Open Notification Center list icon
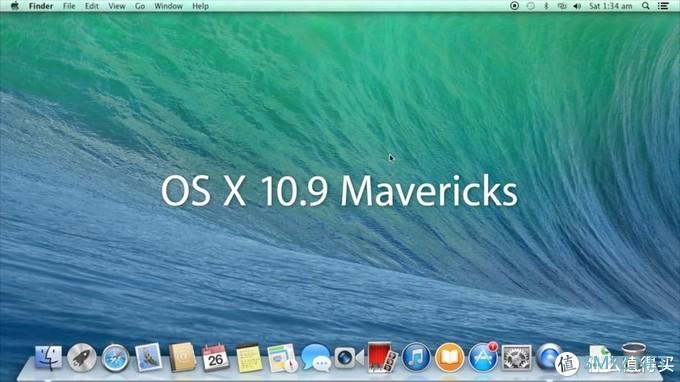Viewport: 680px width, 382px height. pos(663,6)
